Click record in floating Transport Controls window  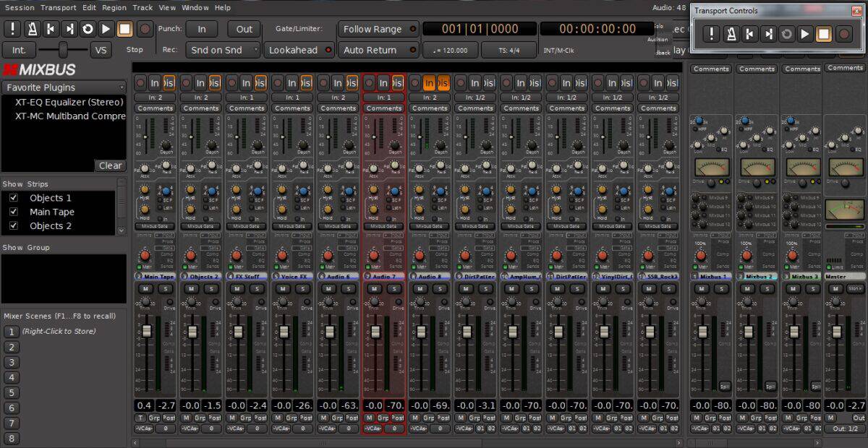pos(843,34)
